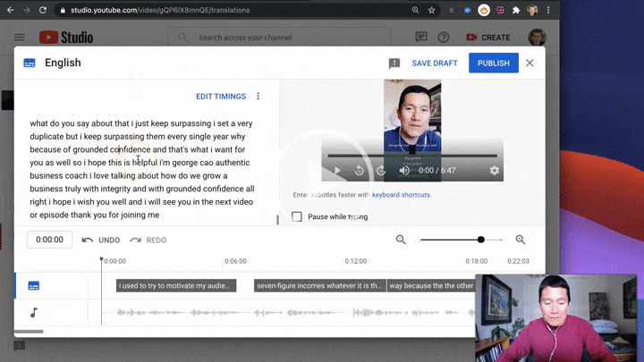The height and width of the screenshot is (362, 644).
Task: Click the browser zoom magnifier icon
Action: click(415, 10)
